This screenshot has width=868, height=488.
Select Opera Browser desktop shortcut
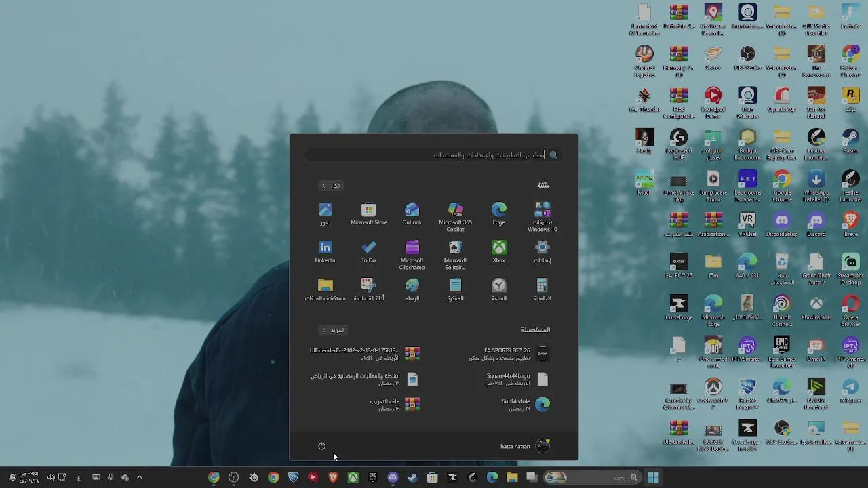point(850,310)
